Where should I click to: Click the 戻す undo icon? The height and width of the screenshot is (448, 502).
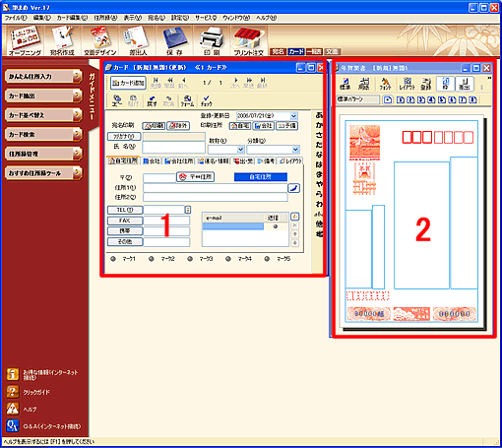152,100
